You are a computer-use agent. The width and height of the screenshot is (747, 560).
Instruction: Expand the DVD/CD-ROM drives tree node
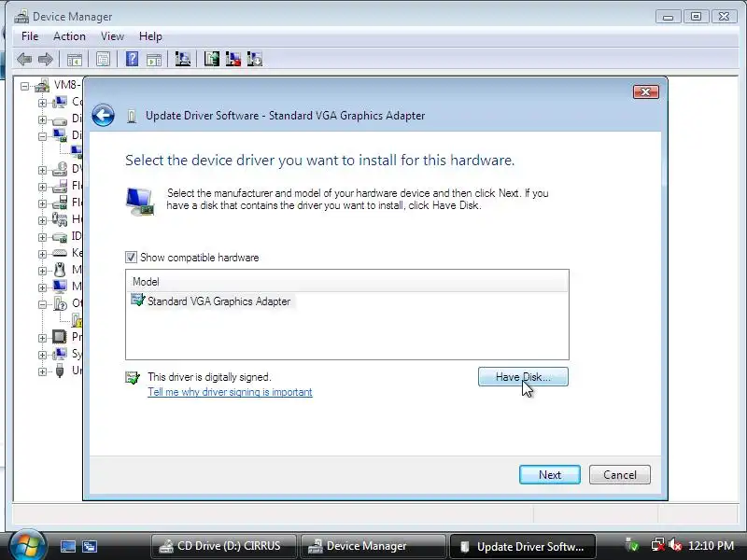click(x=42, y=170)
